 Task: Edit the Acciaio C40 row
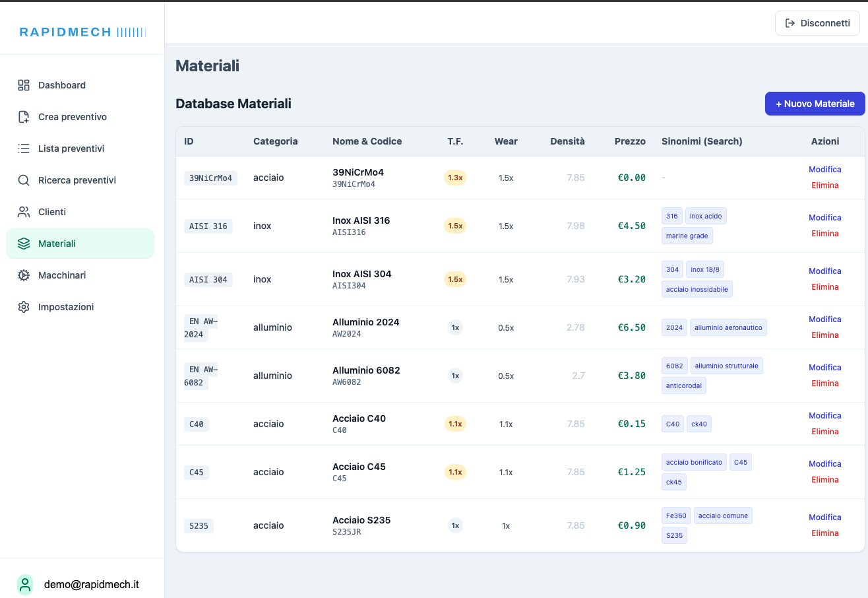click(824, 416)
